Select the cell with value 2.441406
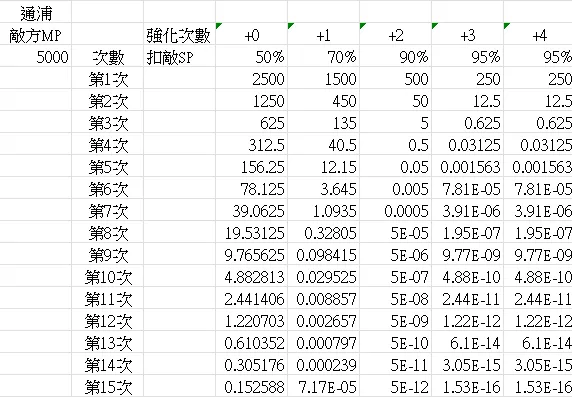The height and width of the screenshot is (397, 572). [x=251, y=298]
